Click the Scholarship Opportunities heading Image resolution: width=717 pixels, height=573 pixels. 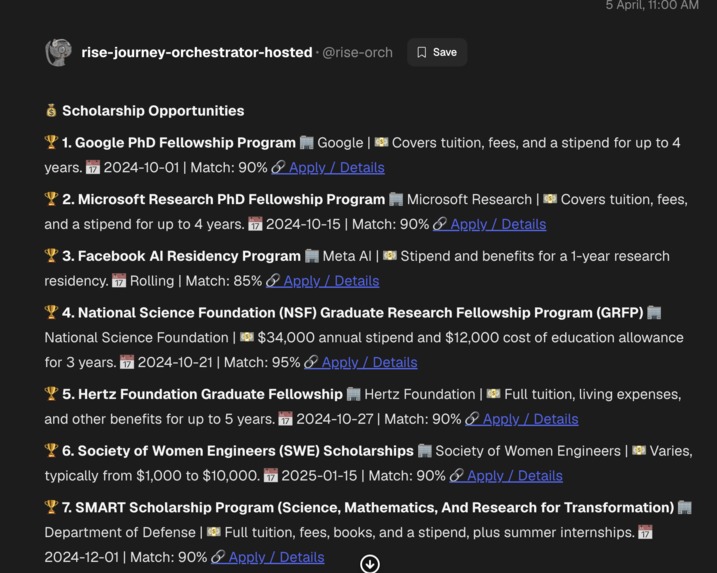click(153, 111)
